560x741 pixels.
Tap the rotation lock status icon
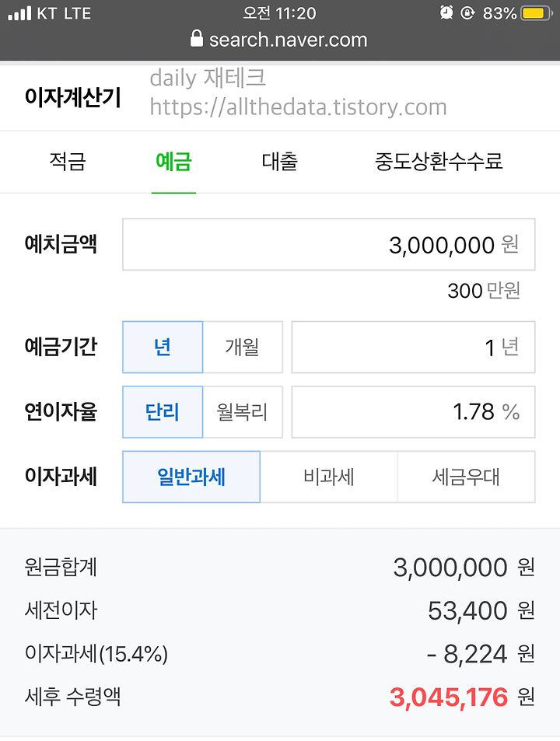467,12
